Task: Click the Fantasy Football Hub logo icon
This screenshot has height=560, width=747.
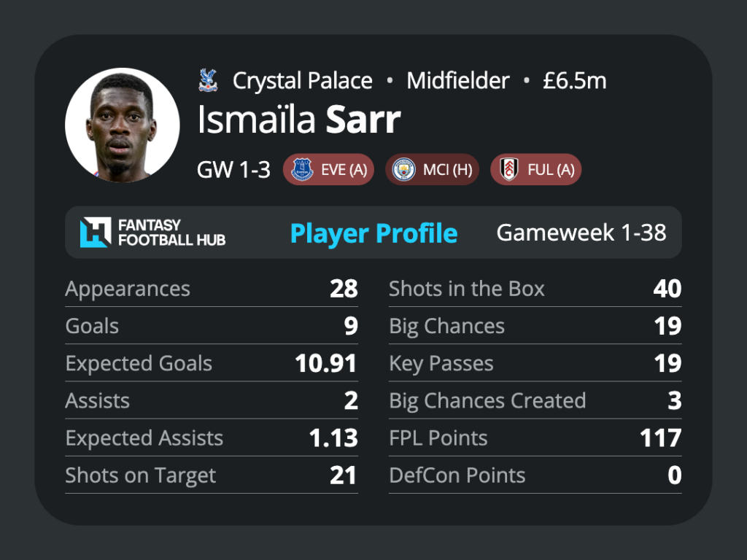Action: (96, 233)
